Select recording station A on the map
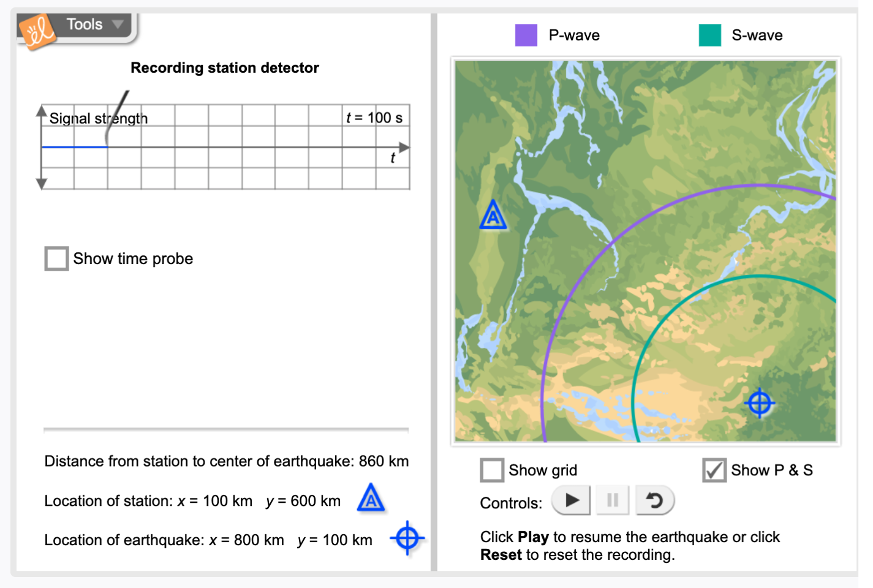 point(493,216)
